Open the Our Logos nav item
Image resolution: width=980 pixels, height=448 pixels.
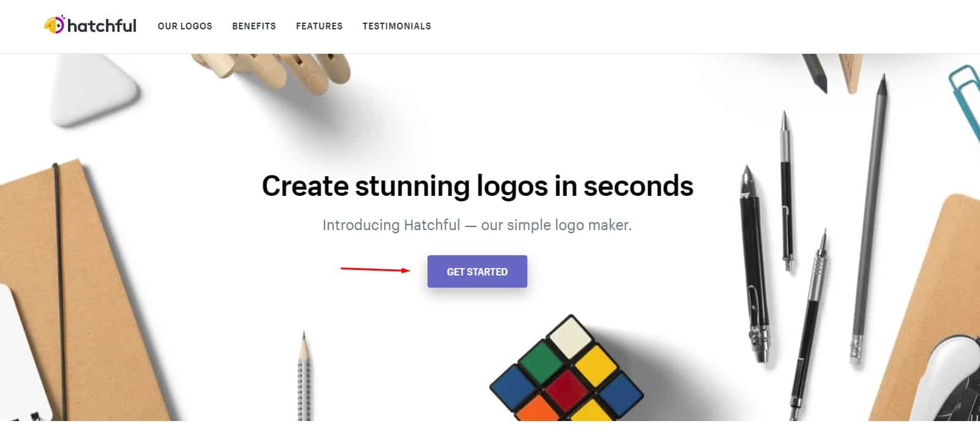pyautogui.click(x=185, y=26)
